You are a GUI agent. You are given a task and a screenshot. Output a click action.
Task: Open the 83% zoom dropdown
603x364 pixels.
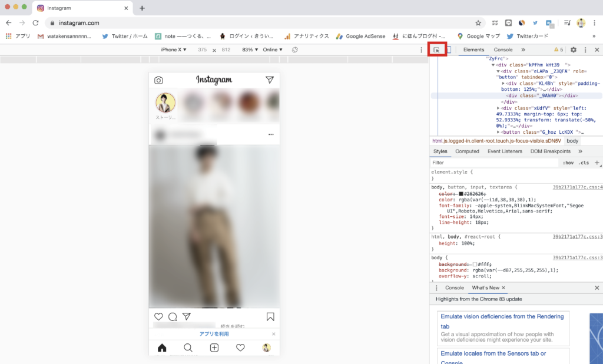(250, 49)
